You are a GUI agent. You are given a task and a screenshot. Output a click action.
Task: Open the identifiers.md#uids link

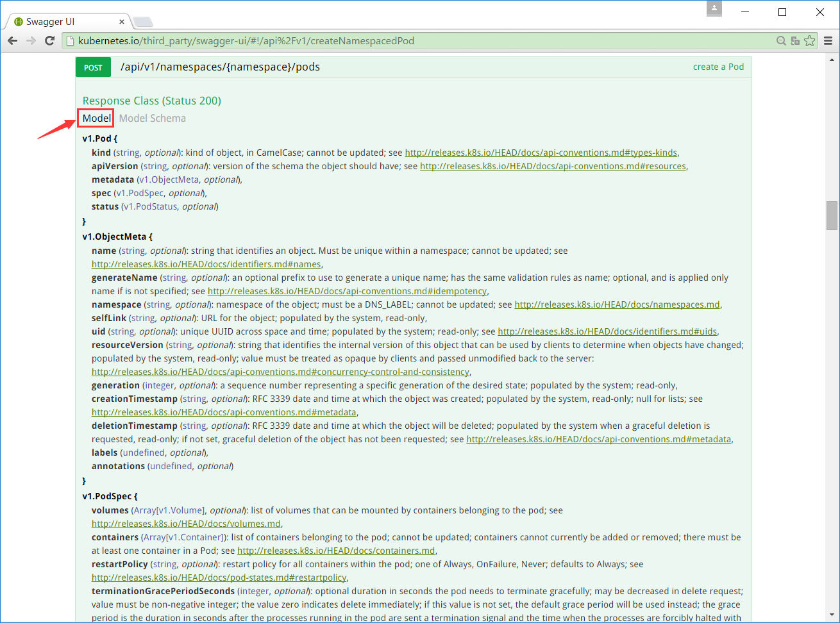[607, 331]
